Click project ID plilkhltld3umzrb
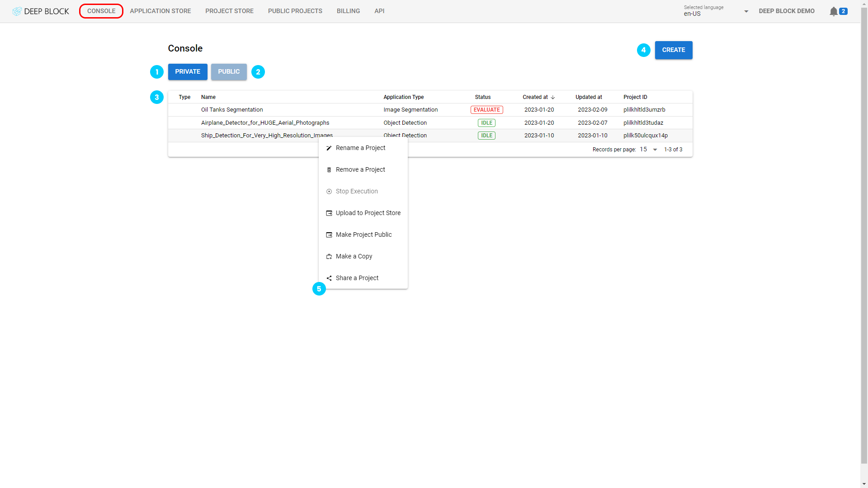The height and width of the screenshot is (488, 868). pyautogui.click(x=644, y=110)
